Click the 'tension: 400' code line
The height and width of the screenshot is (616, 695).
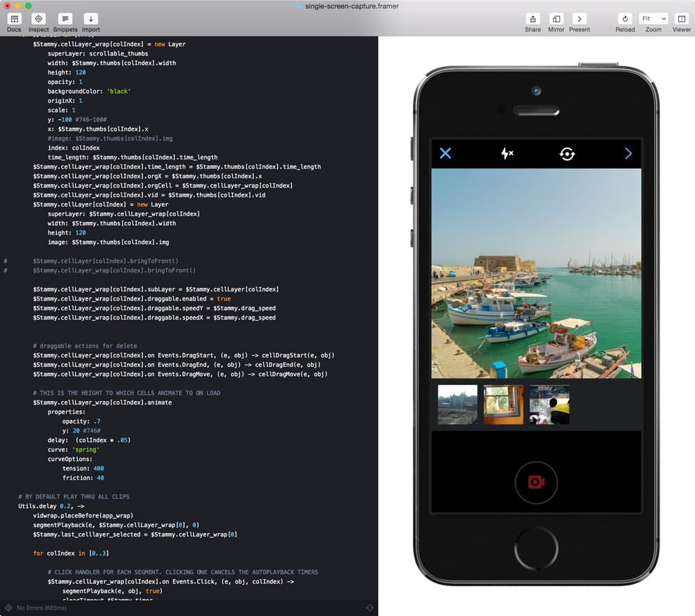click(x=83, y=469)
